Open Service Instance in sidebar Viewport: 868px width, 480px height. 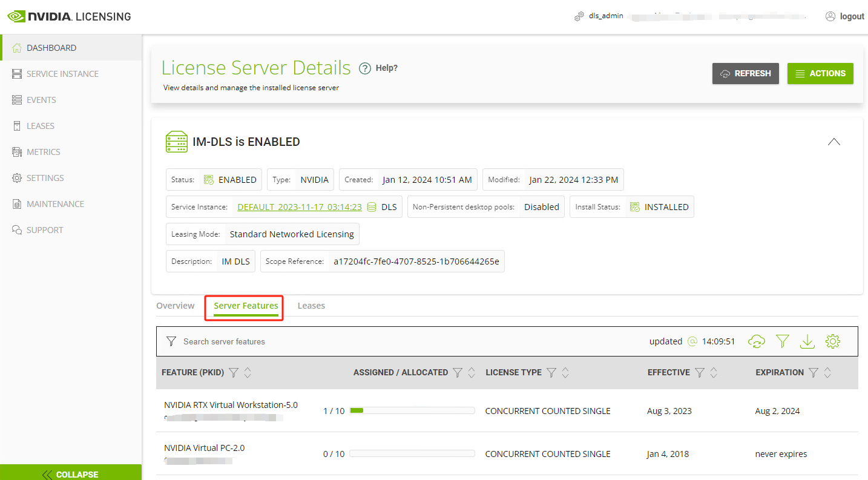coord(62,74)
